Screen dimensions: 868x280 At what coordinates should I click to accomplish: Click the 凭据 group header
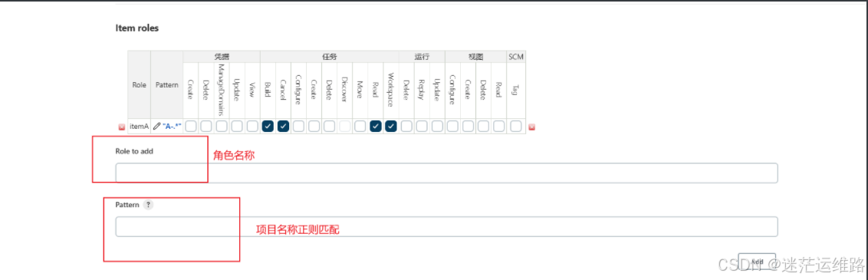222,57
